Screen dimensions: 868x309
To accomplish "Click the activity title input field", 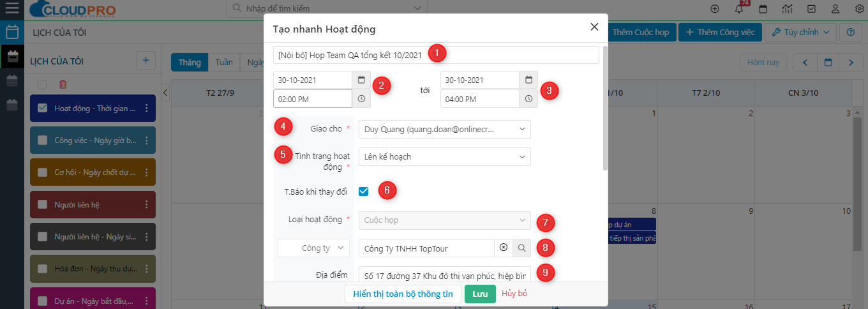I will point(436,55).
